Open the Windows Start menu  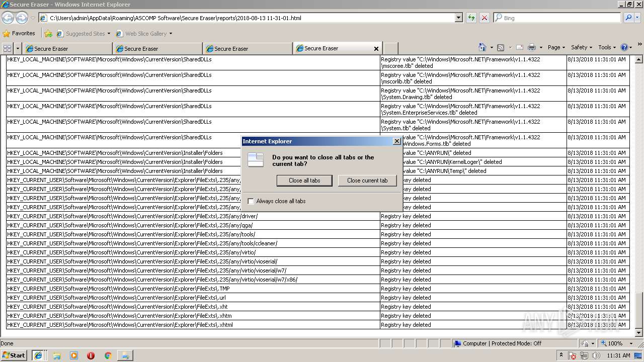click(14, 355)
